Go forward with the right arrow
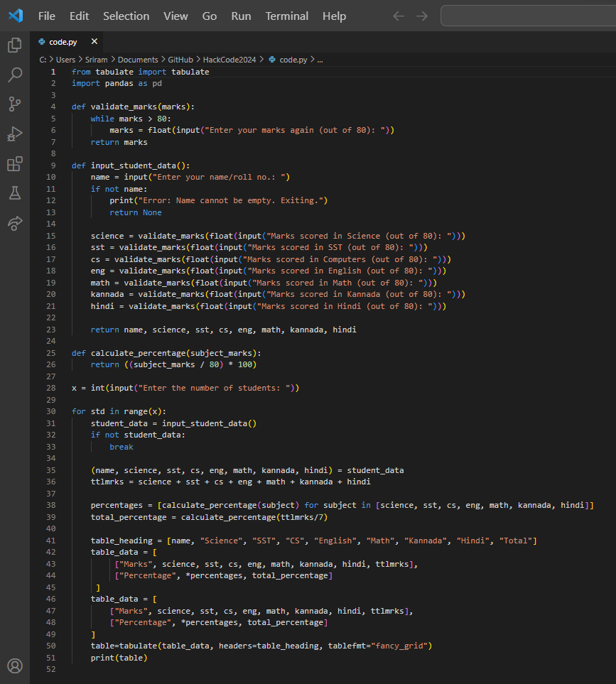The height and width of the screenshot is (684, 616). 422,16
